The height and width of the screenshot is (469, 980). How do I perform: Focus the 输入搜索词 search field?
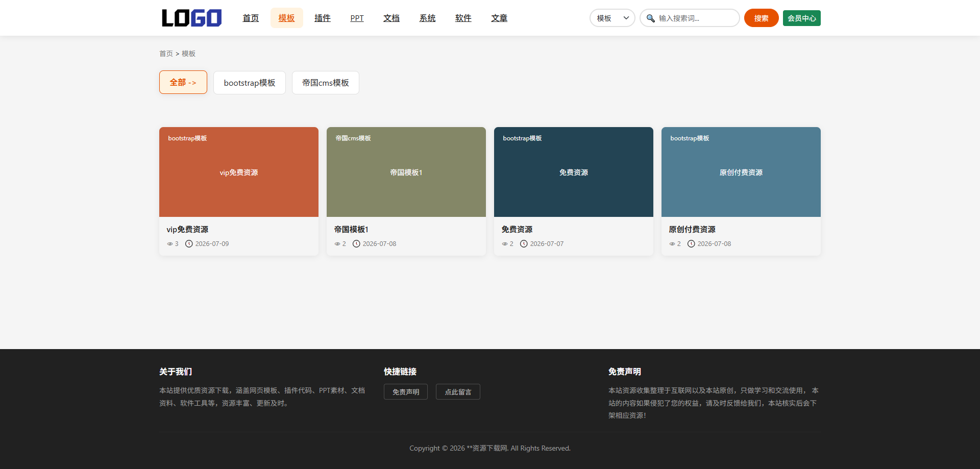pos(690,18)
